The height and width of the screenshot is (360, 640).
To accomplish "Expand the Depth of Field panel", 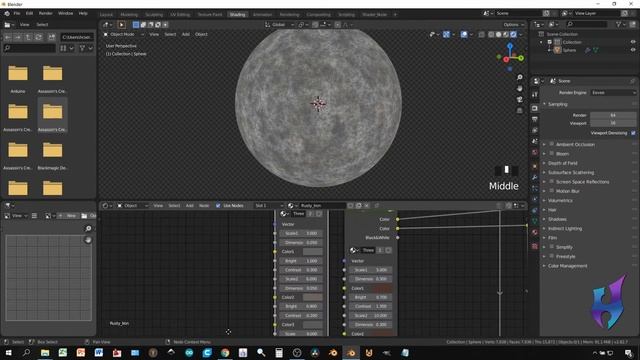I will click(562, 163).
